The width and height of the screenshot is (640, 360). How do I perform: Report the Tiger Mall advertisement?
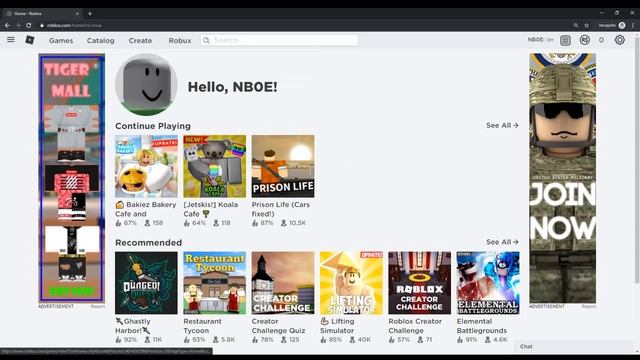(x=98, y=306)
